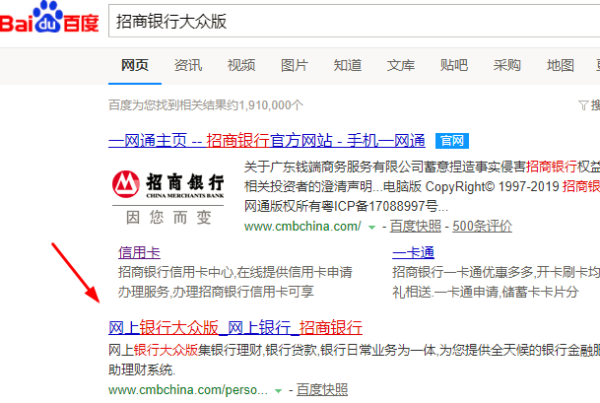The image size is (600, 403).
Task: Open the 文库 tab
Action: click(x=401, y=65)
